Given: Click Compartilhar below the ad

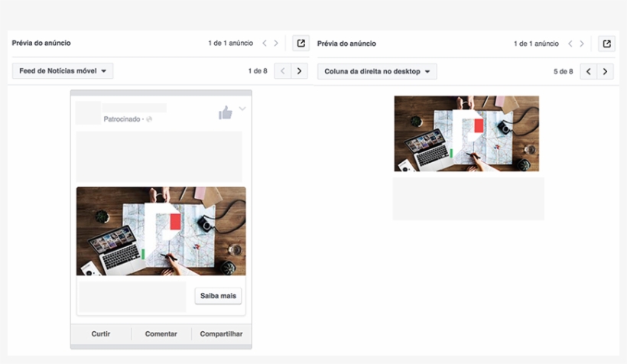Looking at the screenshot, I should click(x=221, y=334).
